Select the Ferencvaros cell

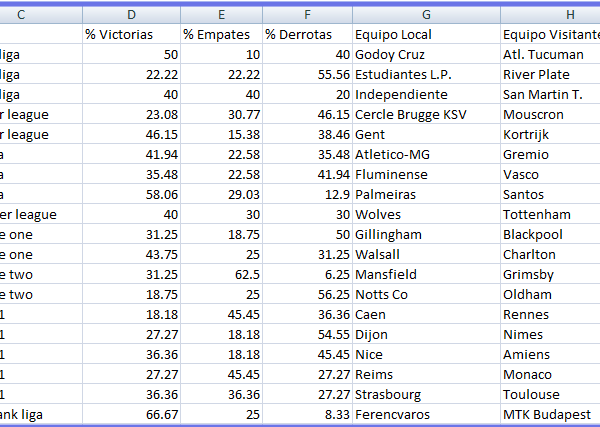coord(426,414)
